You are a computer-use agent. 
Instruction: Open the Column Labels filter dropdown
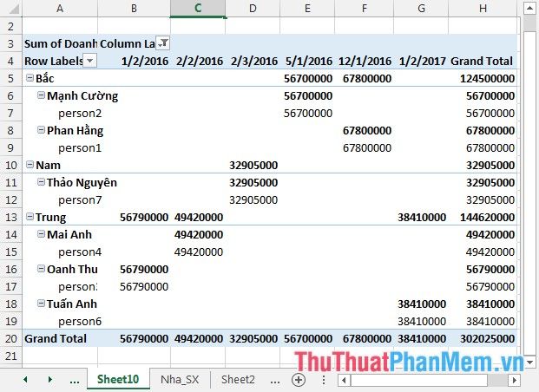162,43
